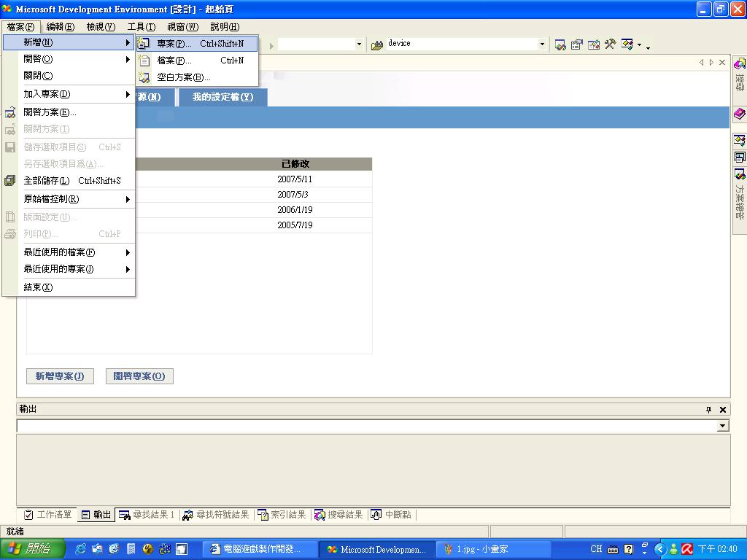
Task: Switch to the 尋找結果 1 tab
Action: pyautogui.click(x=147, y=515)
